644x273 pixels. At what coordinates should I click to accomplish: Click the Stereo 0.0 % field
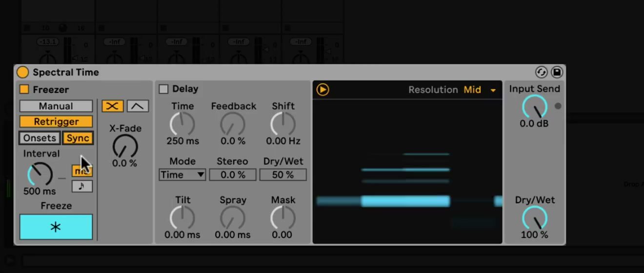coord(233,175)
